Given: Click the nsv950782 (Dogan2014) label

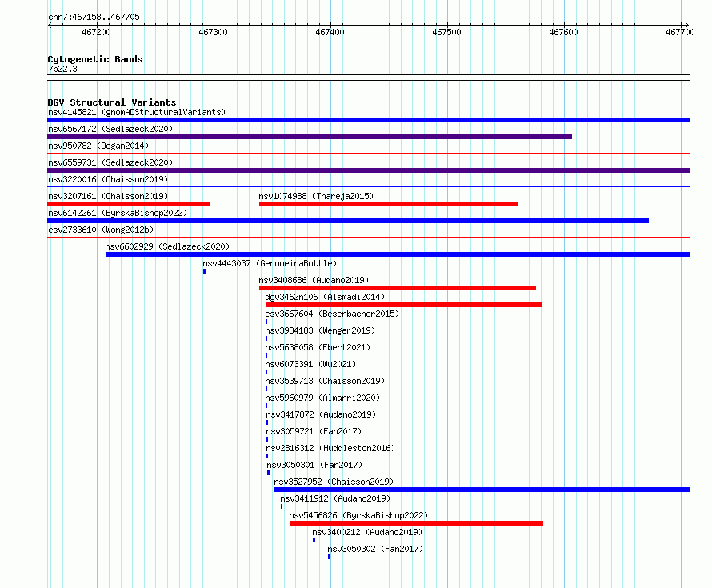Looking at the screenshot, I should [x=98, y=146].
